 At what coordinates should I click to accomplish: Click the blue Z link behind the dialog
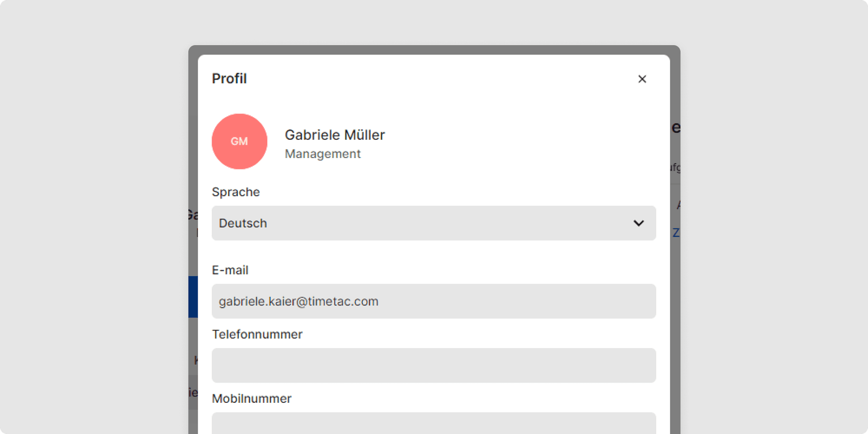coord(675,233)
